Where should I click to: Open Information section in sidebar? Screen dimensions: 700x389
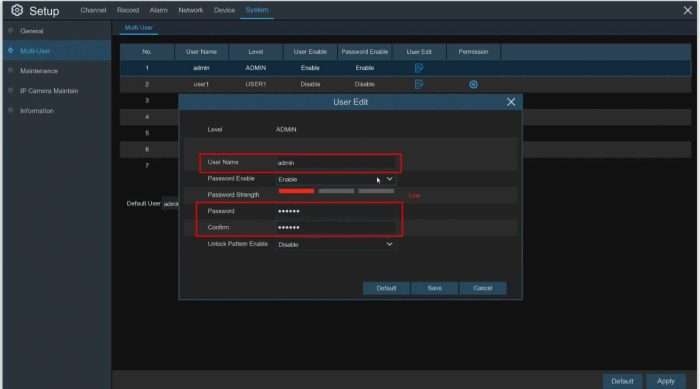pos(37,110)
